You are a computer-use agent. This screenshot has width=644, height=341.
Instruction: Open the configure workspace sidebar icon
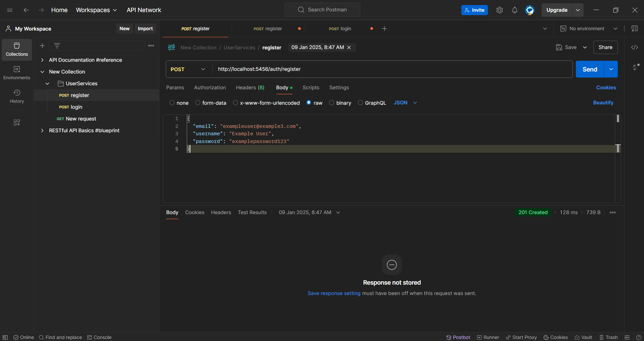17,123
